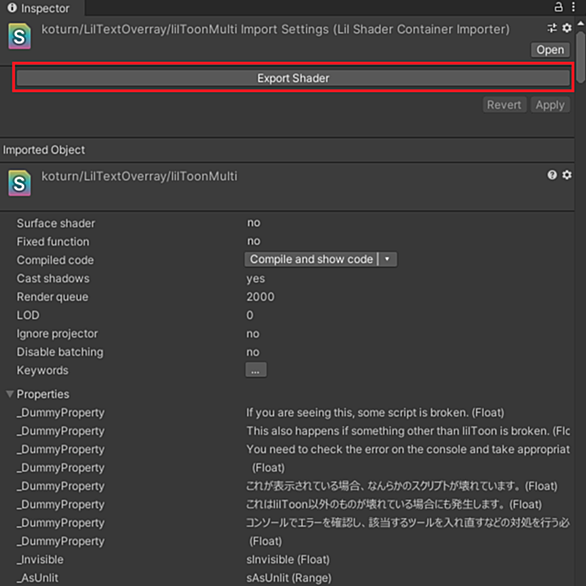Viewport: 586px width, 586px height.
Task: Click the scrollbar up arrow
Action: tap(580, 24)
